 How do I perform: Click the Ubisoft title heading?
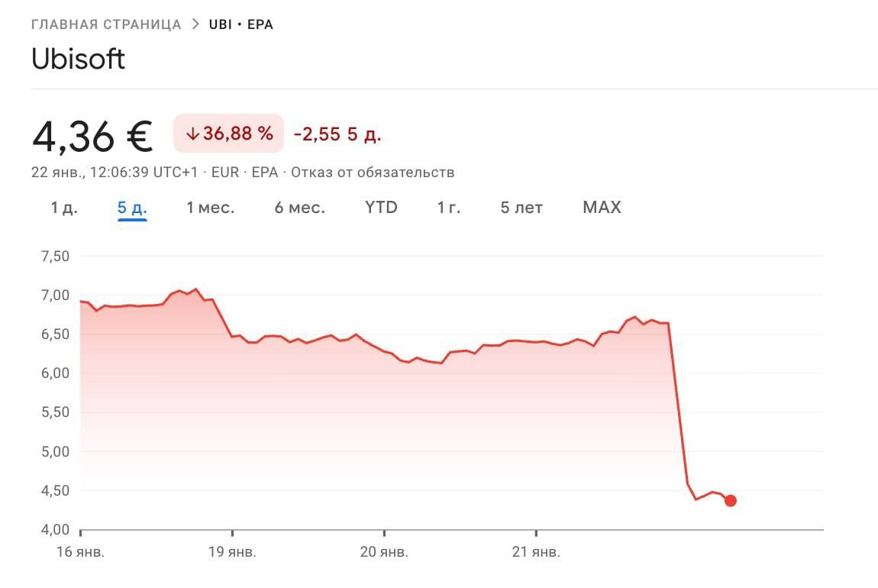click(78, 60)
